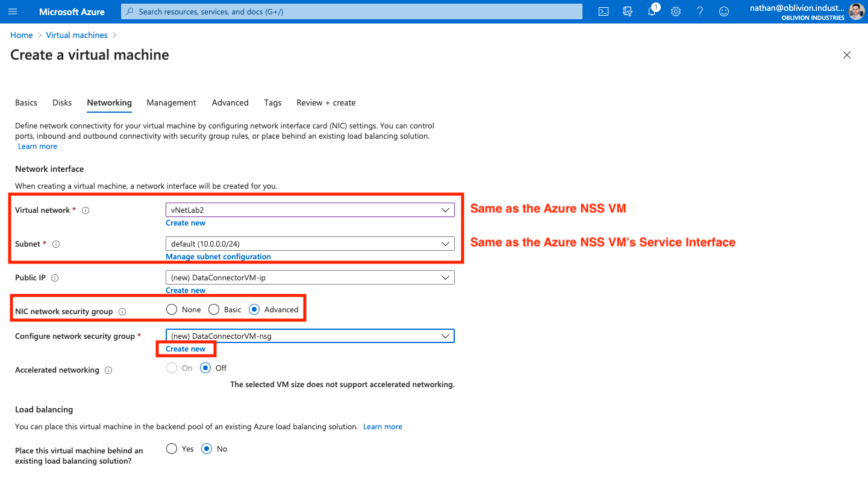The height and width of the screenshot is (495, 868).
Task: Open the Directory and subscription filter icon
Action: pyautogui.click(x=628, y=11)
